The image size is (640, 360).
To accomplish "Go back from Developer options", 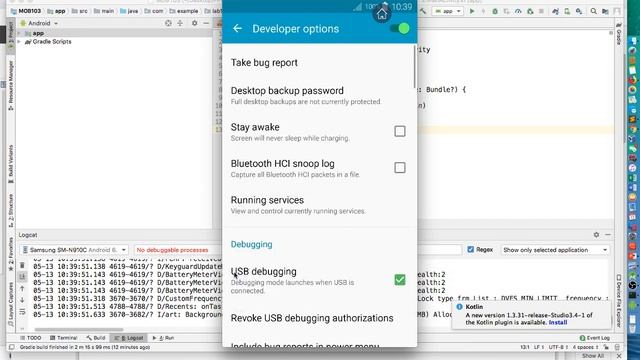I will (237, 29).
